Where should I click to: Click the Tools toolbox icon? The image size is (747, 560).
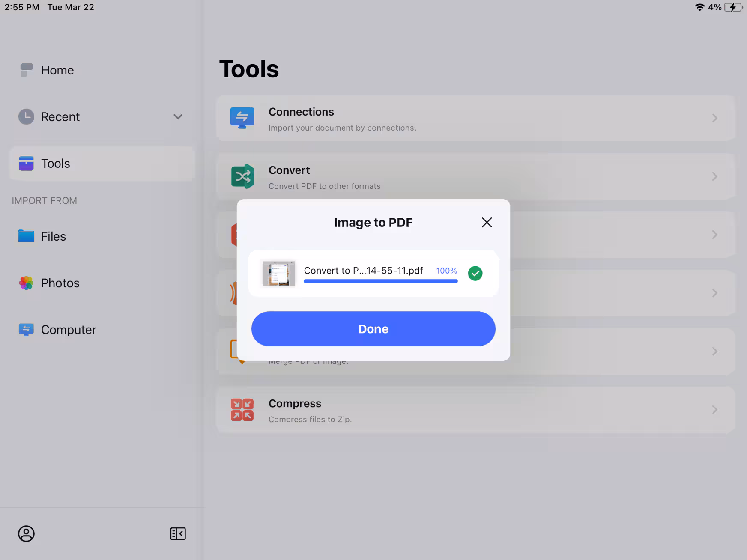26,163
